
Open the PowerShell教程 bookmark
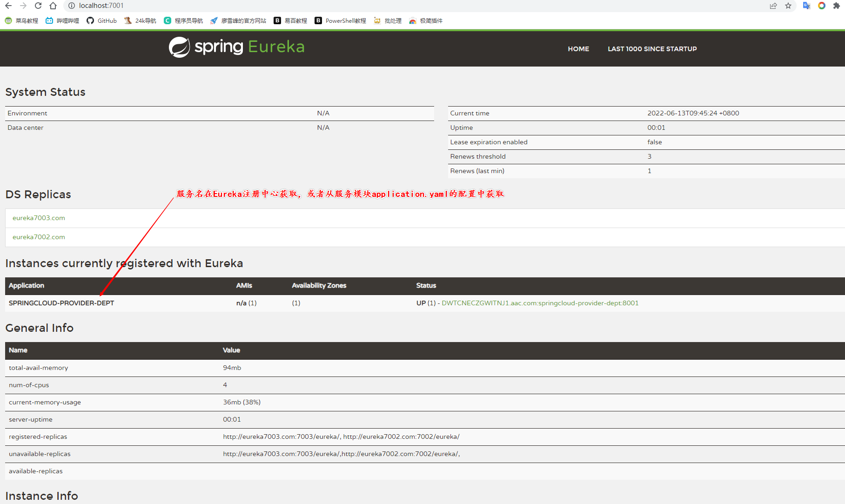click(340, 20)
